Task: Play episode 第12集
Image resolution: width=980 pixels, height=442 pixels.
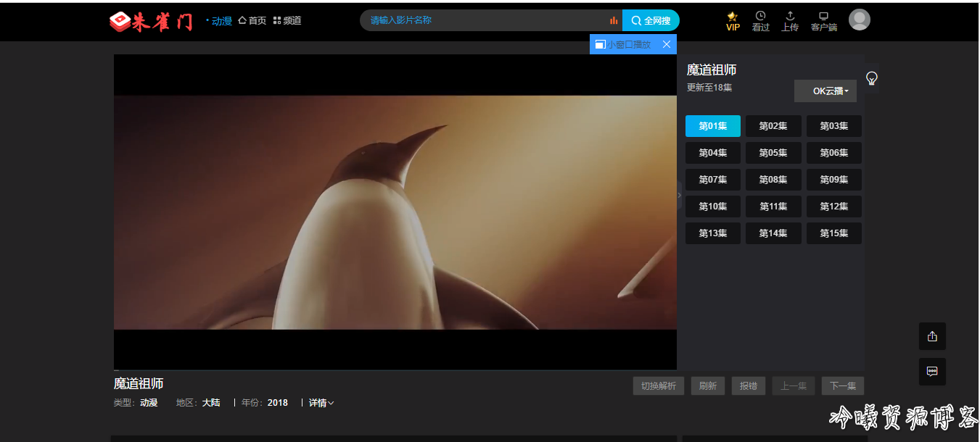Action: [x=834, y=207]
